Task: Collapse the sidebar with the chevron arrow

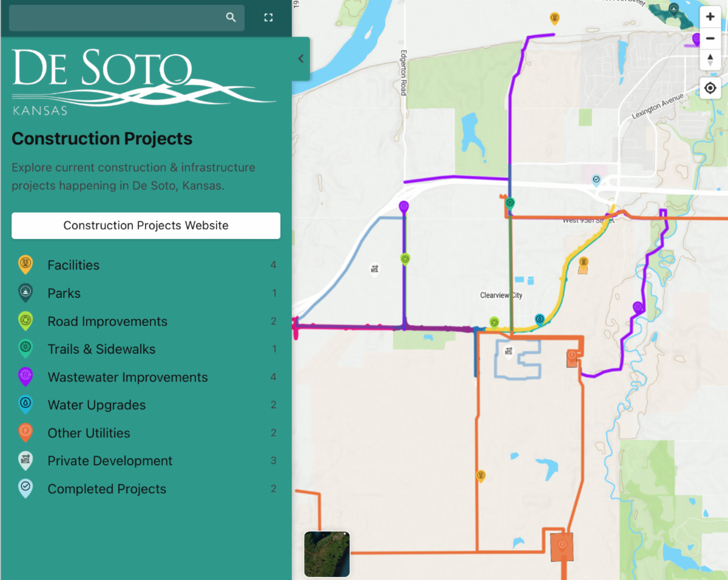Action: point(301,59)
